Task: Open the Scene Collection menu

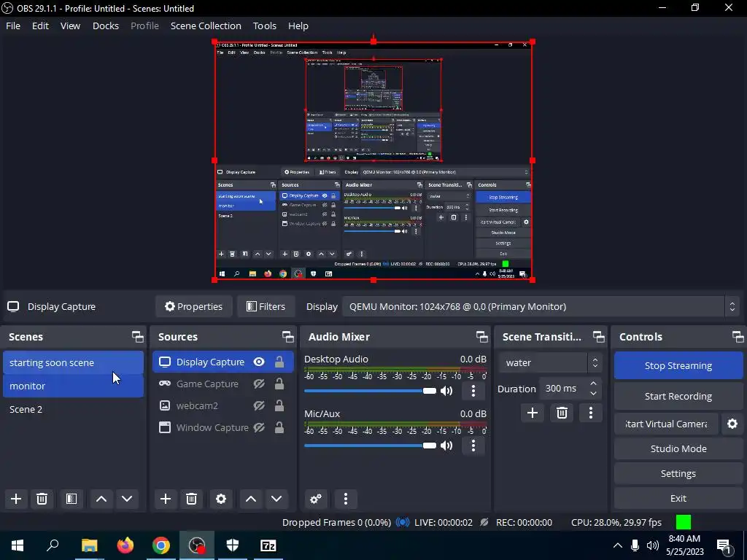Action: tap(206, 26)
